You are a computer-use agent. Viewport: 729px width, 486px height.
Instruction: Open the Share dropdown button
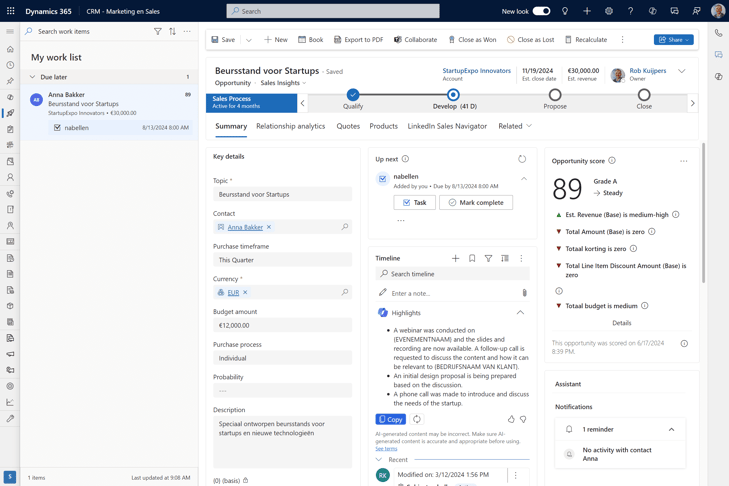click(674, 40)
